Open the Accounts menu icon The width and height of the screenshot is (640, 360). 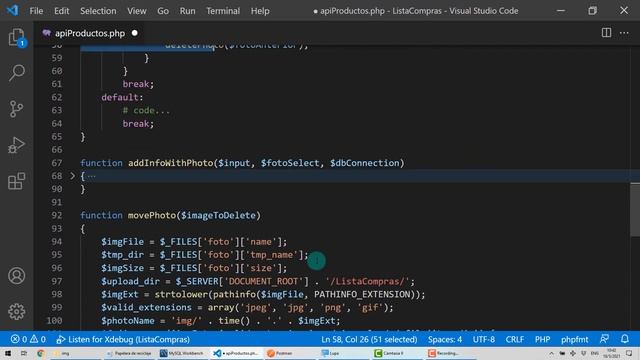pyautogui.click(x=16, y=276)
